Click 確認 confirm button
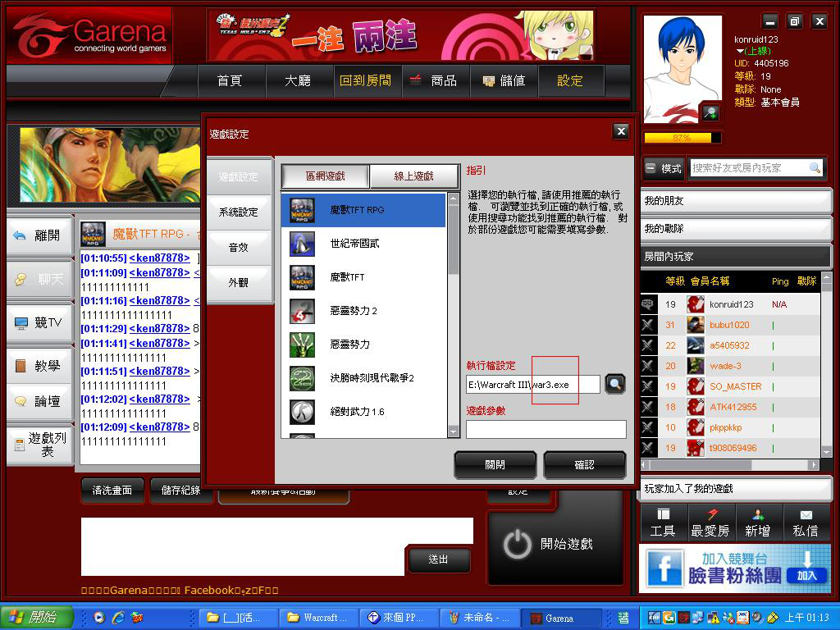 584,465
